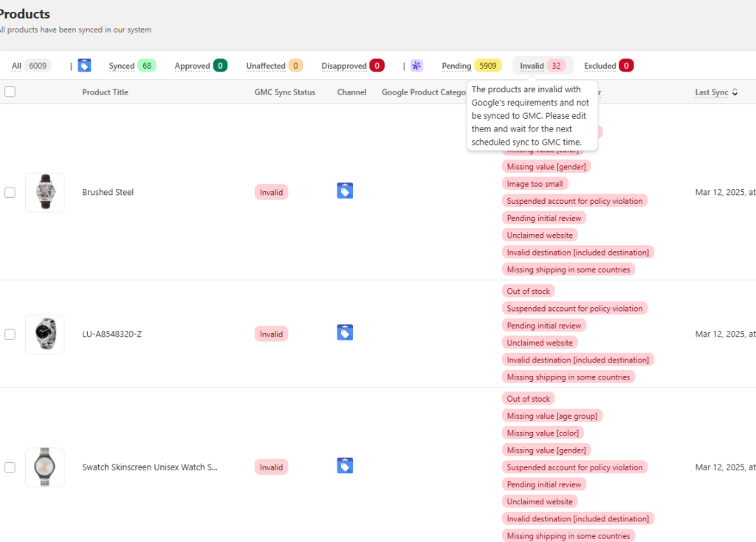Switch to Unaffected 0 tab
756x542 pixels.
[275, 66]
